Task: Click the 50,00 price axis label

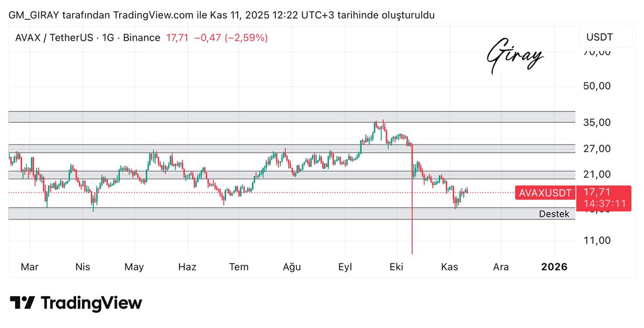Action: coord(597,86)
